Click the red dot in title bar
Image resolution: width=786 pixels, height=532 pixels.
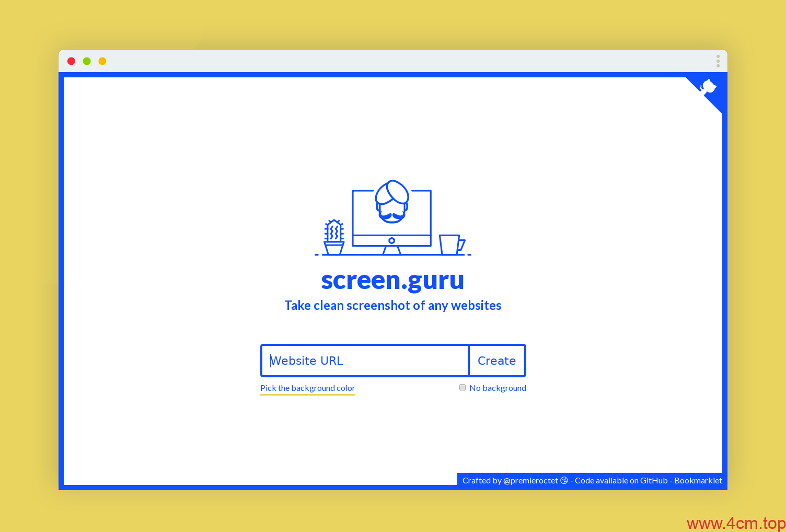coord(71,61)
